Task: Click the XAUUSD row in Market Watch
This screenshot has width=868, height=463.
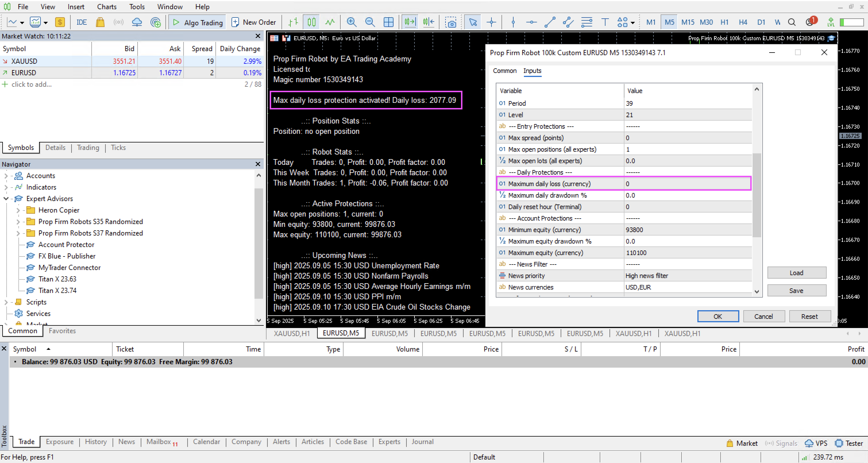Action: tap(132, 61)
